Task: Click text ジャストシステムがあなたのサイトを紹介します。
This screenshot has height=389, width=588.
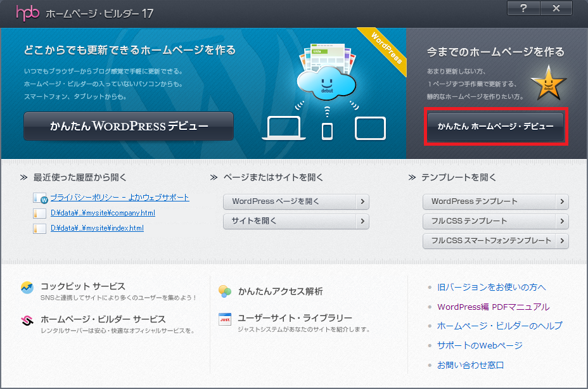Action: 304,329
